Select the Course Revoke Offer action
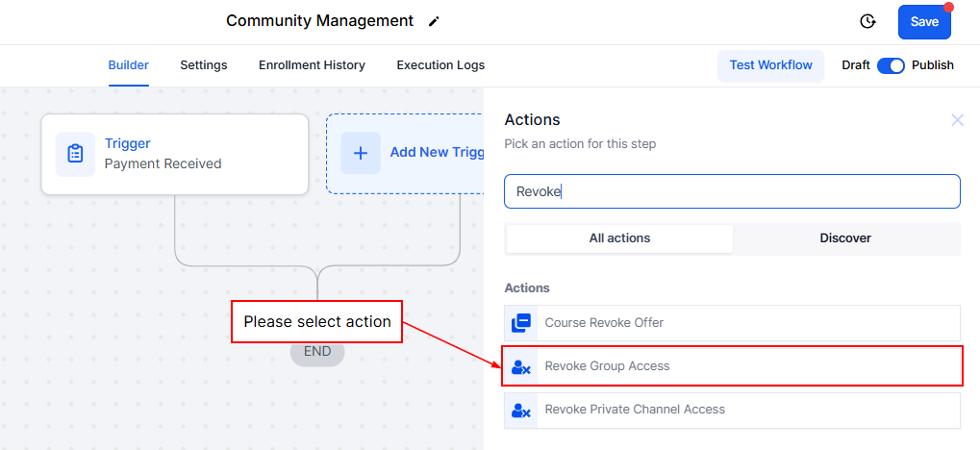Screen dimensions: 980x450 [732, 323]
